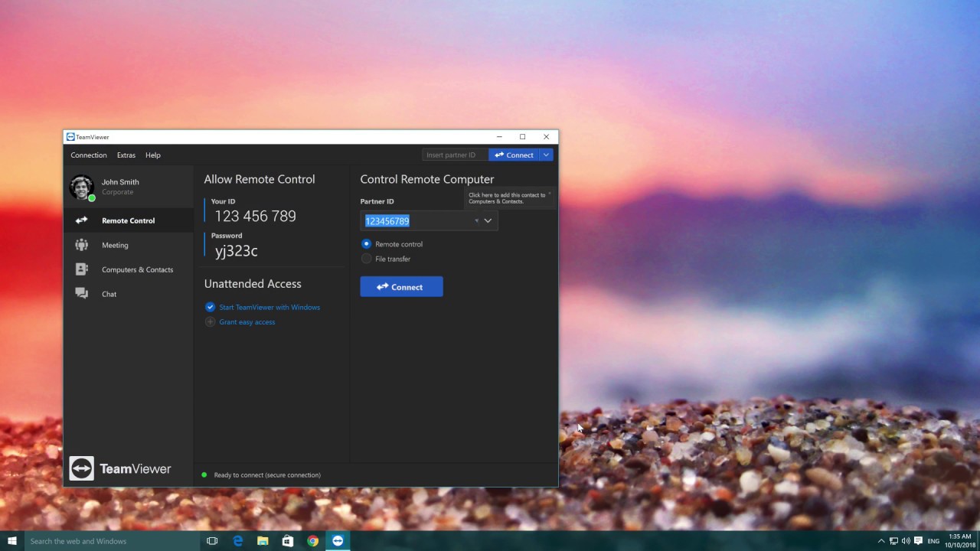Click the Your ID number 123 456 789

click(255, 217)
